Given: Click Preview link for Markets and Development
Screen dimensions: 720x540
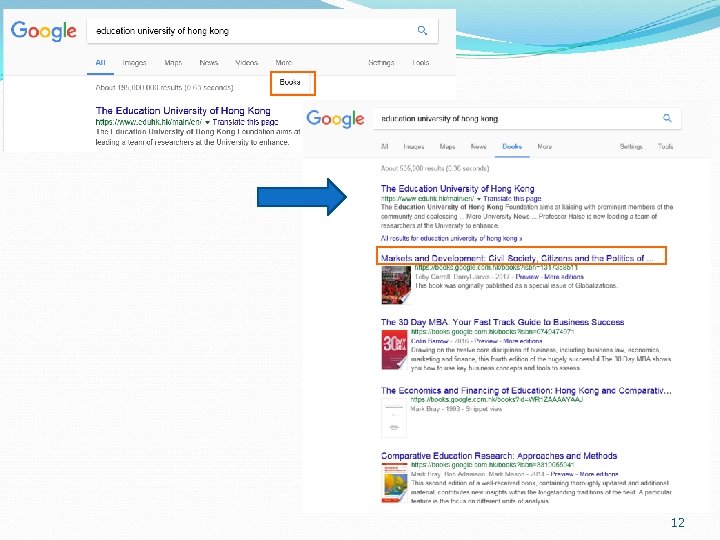Looking at the screenshot, I should pos(527,277).
